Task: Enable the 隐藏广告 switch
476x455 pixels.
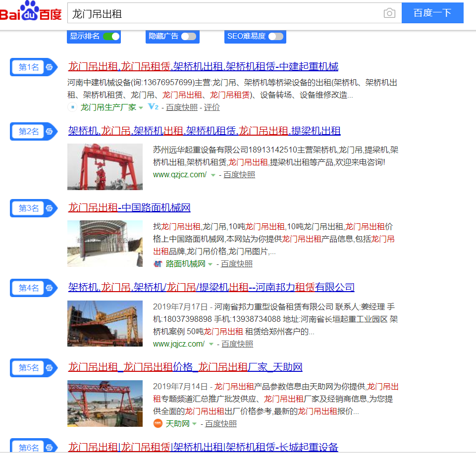Action: click(189, 37)
